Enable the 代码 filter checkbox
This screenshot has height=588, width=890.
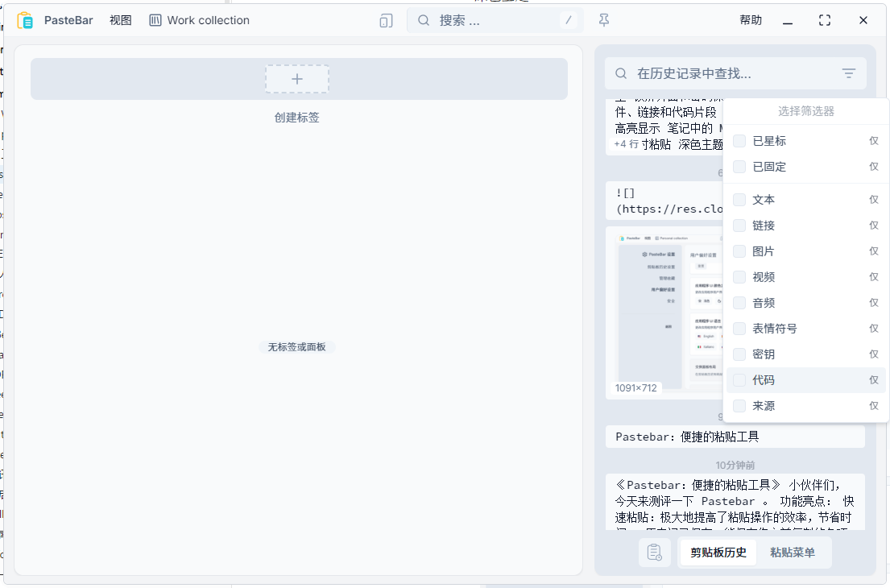(x=739, y=379)
